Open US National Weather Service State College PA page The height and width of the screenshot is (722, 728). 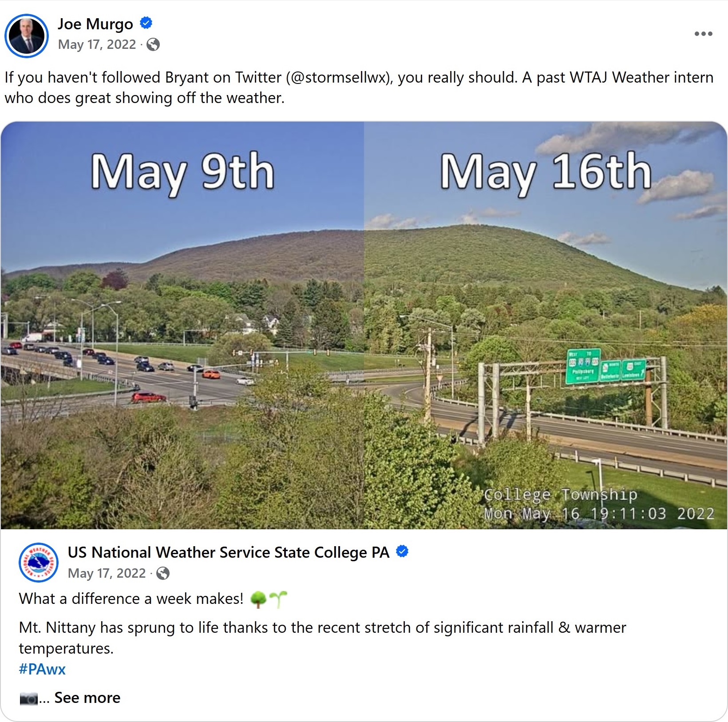click(x=228, y=552)
